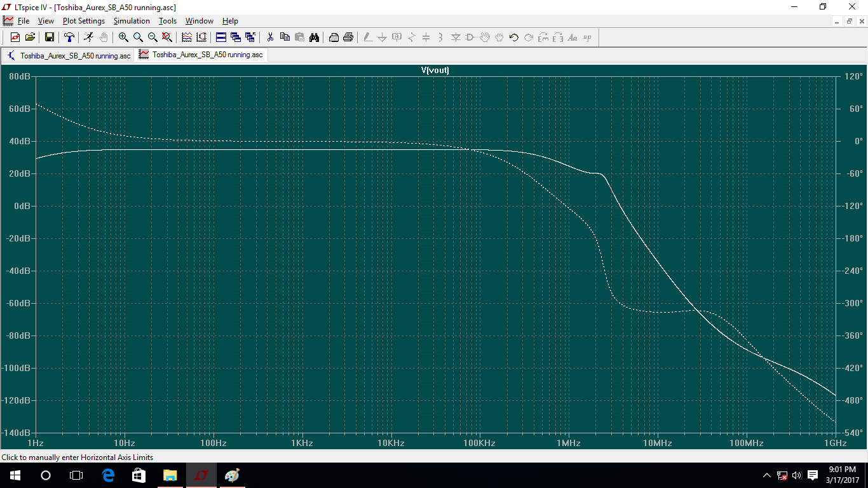
Task: Click the Autorange plot icon
Action: coord(187,37)
